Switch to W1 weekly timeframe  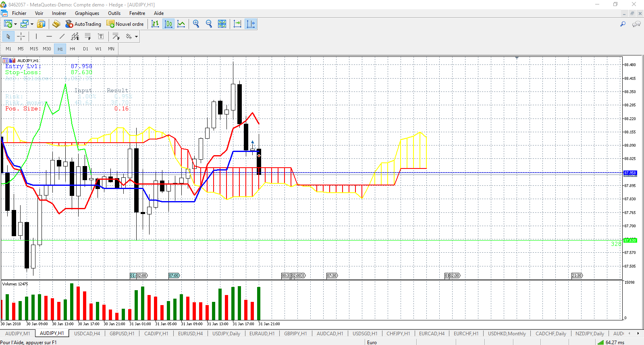pyautogui.click(x=98, y=49)
